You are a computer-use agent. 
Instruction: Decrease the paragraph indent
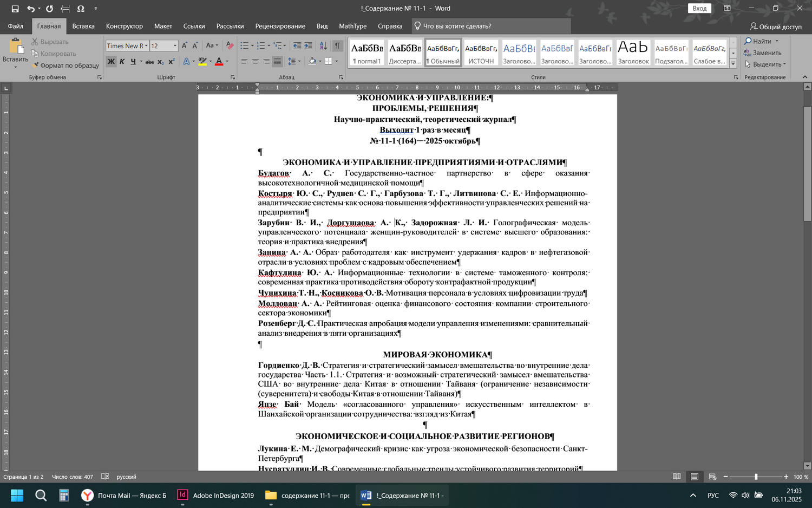297,46
